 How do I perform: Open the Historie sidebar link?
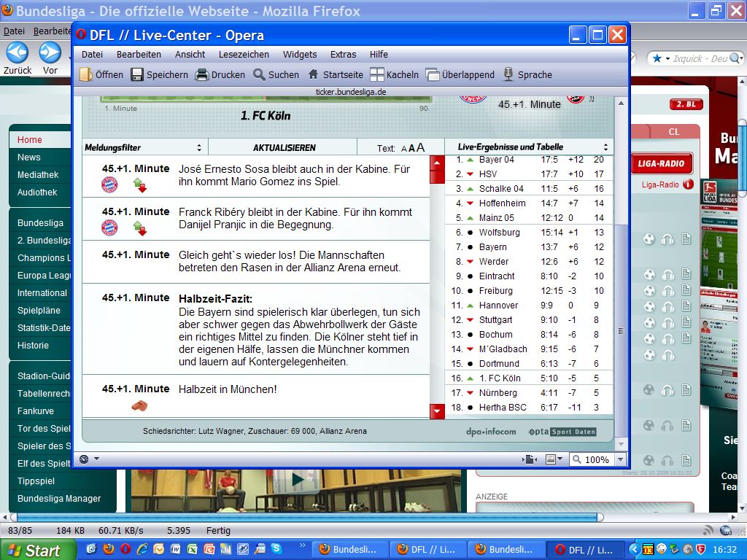pyautogui.click(x=33, y=345)
